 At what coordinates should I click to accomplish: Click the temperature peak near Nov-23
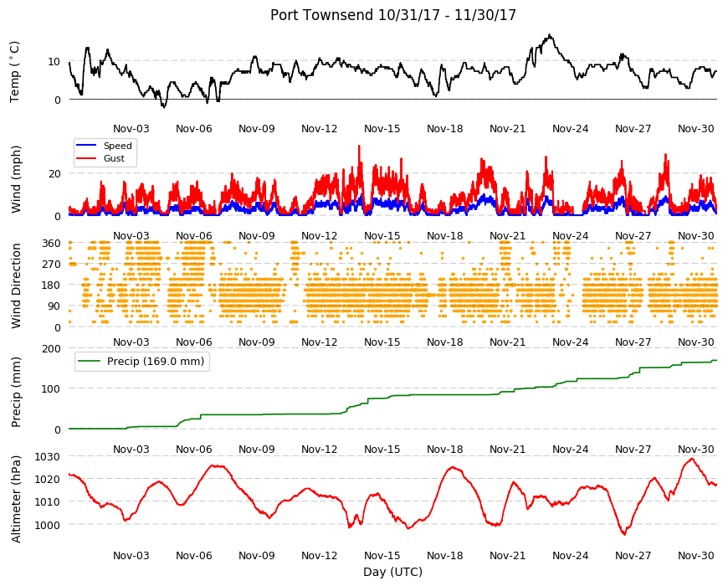pos(550,35)
